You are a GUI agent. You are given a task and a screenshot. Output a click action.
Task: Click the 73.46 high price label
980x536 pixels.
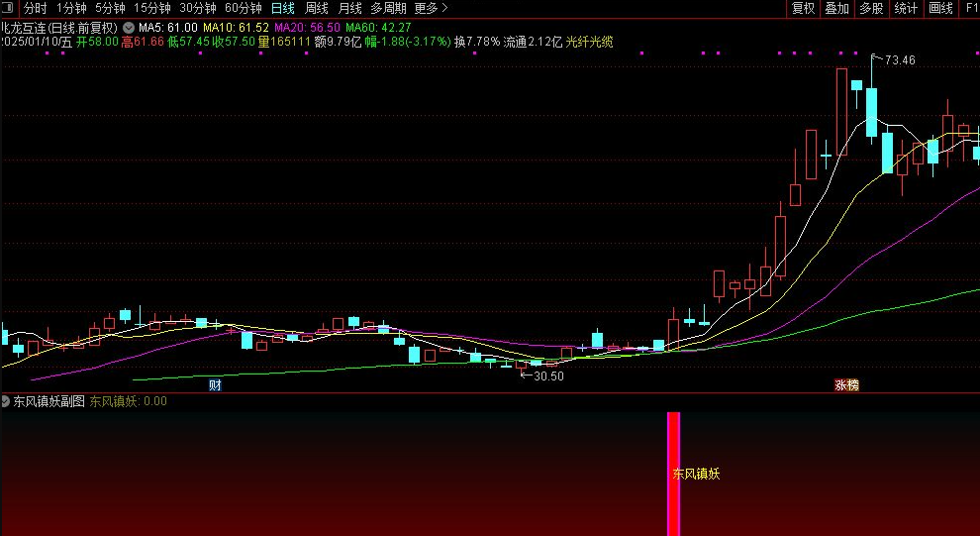[900, 60]
